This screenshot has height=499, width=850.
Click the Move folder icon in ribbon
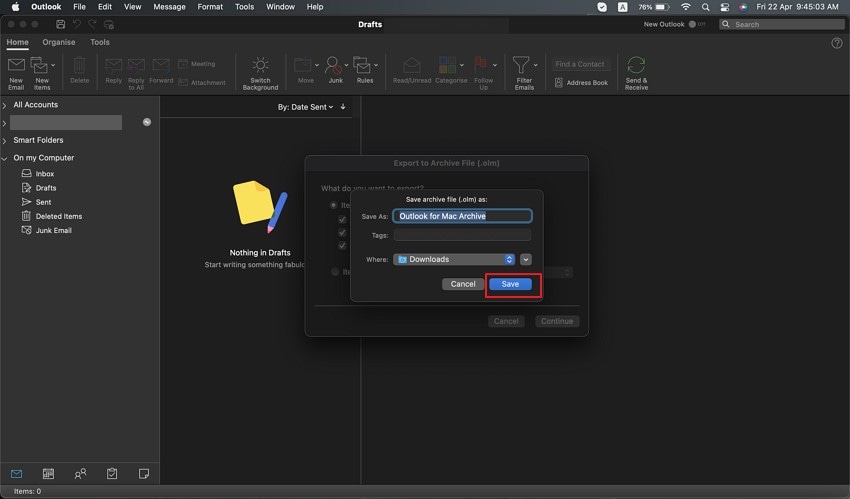click(302, 65)
